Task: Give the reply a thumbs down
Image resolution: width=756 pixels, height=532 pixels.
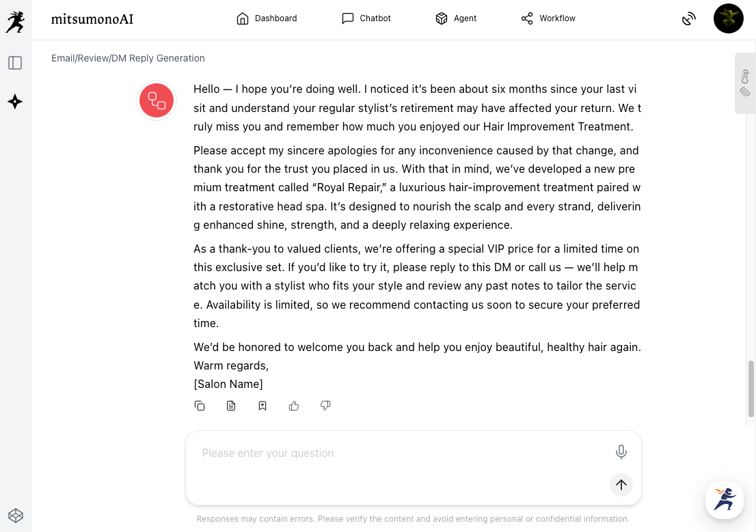Action: [325, 406]
